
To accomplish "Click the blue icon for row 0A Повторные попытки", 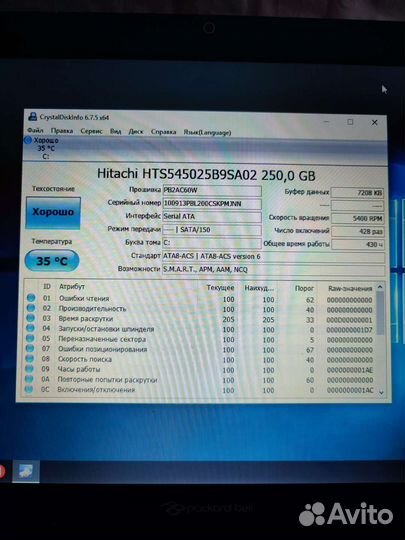I will (29, 379).
